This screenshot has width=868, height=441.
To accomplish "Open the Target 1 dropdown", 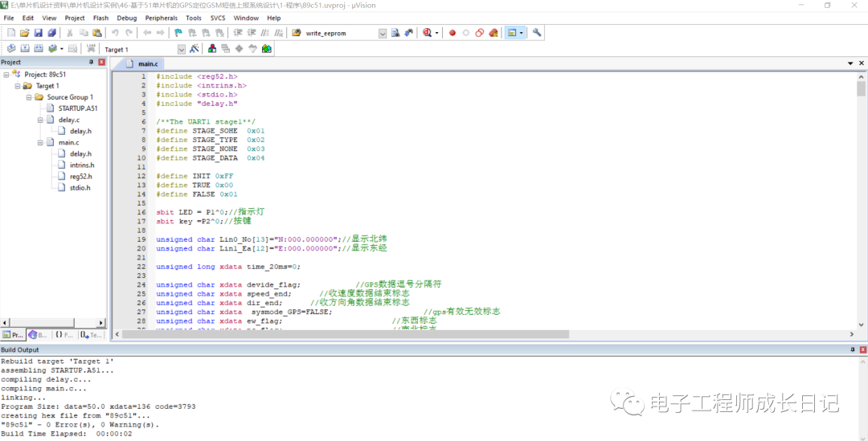I will (x=182, y=49).
